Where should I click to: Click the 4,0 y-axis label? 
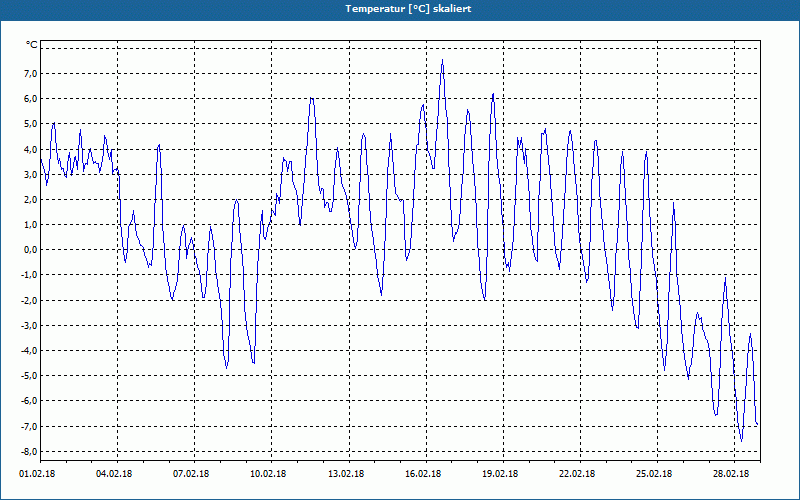[x=31, y=149]
